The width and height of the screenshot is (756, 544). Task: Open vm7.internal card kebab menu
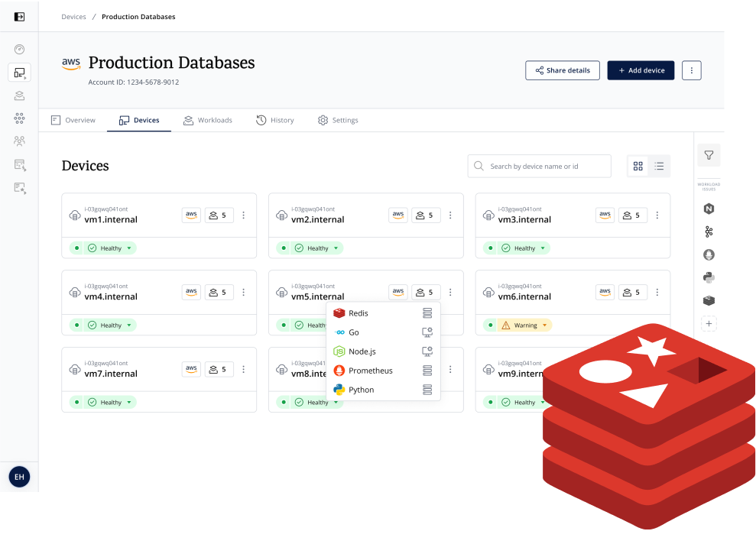(x=244, y=370)
